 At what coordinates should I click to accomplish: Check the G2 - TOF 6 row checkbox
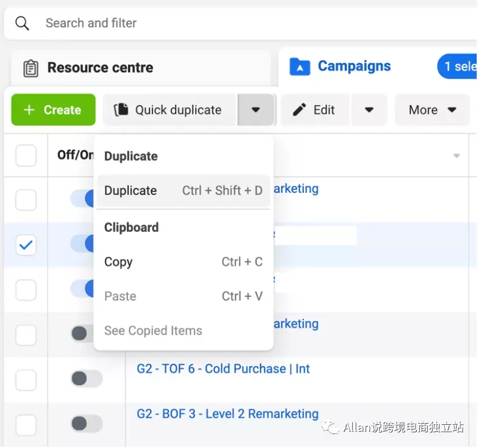(26, 380)
